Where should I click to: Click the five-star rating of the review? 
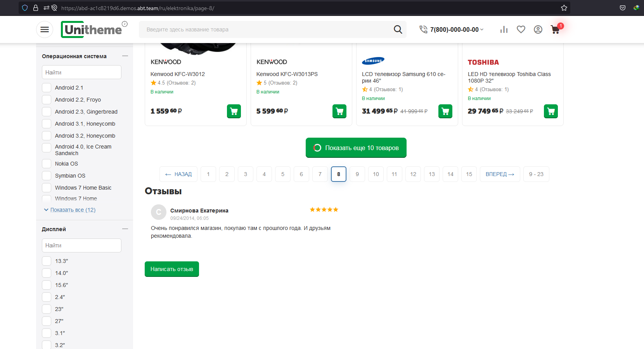tap(324, 210)
